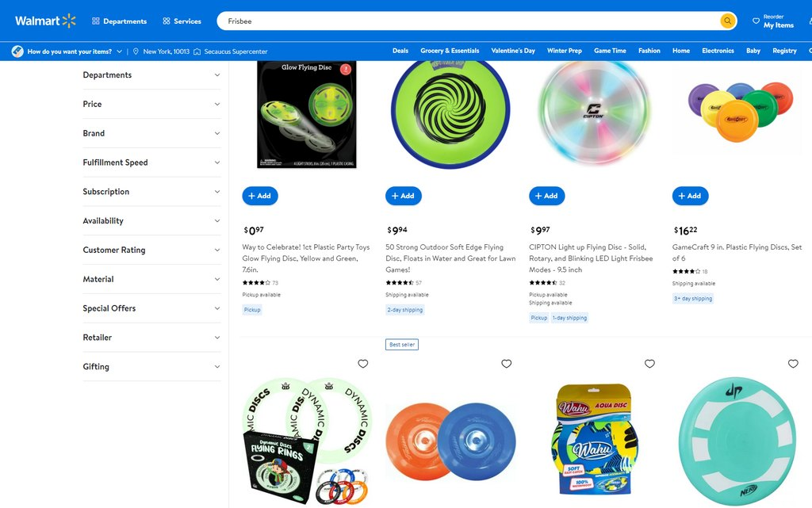Click the Walmart spark logo

pos(69,21)
